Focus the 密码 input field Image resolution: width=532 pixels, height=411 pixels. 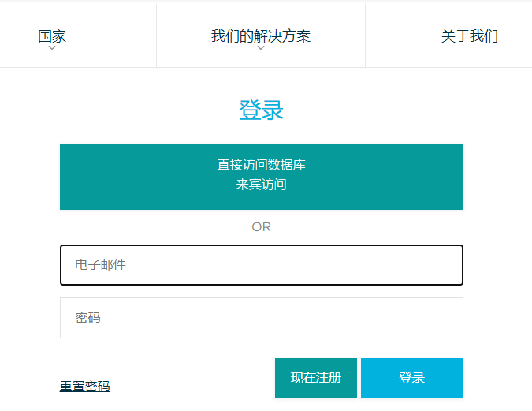tap(262, 318)
